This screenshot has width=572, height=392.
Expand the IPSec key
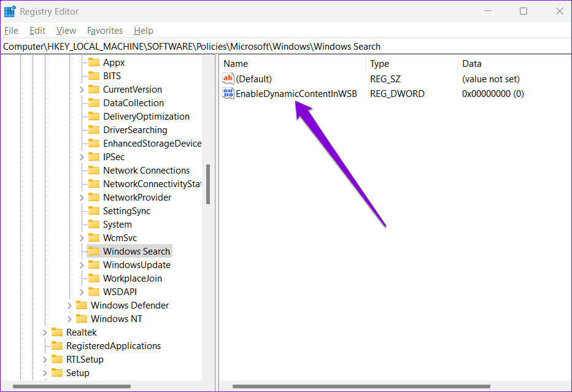pyautogui.click(x=82, y=157)
